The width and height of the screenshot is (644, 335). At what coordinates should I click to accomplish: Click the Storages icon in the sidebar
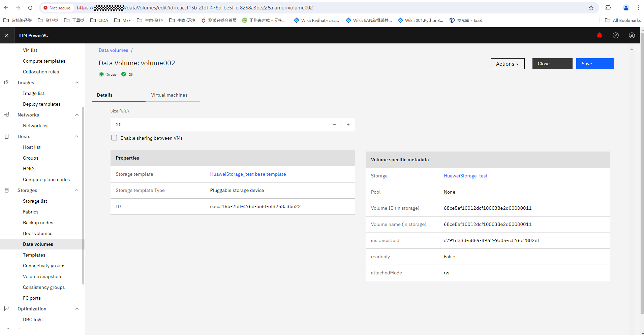7,190
